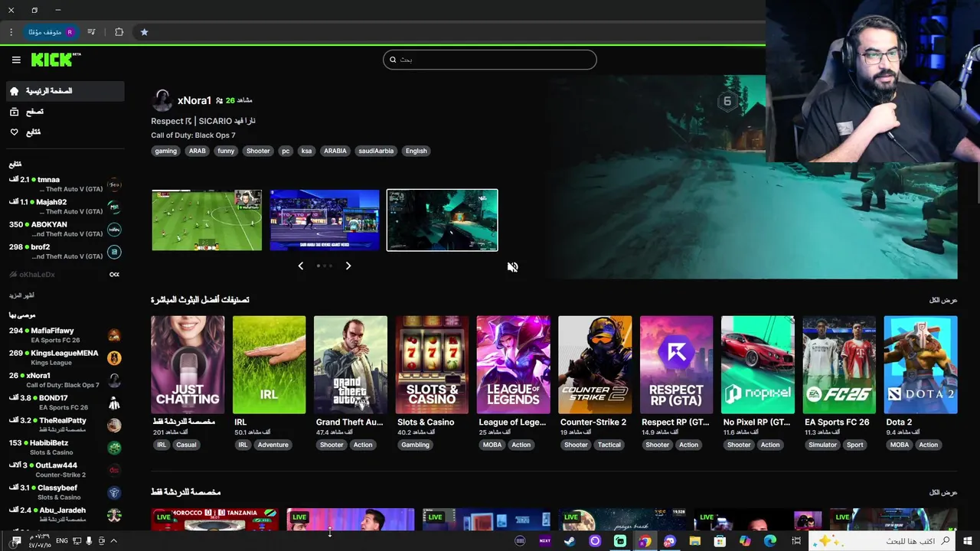Viewport: 980px width, 551px height.
Task: Open followed channel brof2
Action: 64,252
